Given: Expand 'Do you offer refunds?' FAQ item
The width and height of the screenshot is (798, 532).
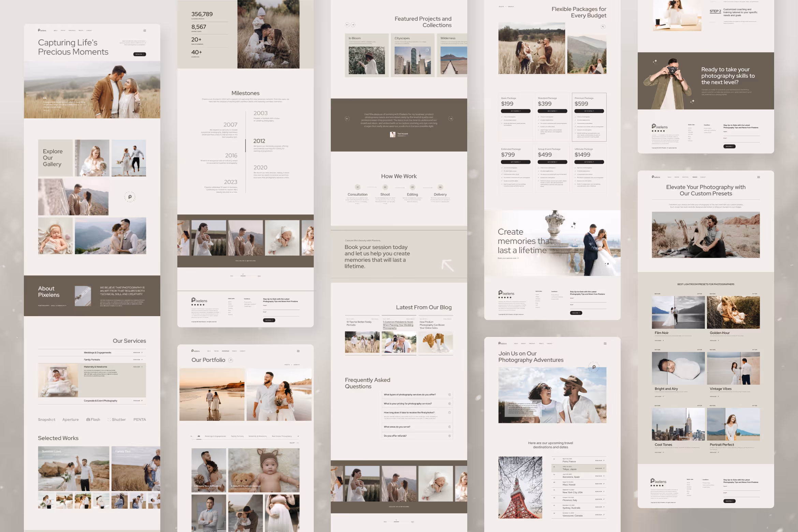Looking at the screenshot, I should pos(449,436).
